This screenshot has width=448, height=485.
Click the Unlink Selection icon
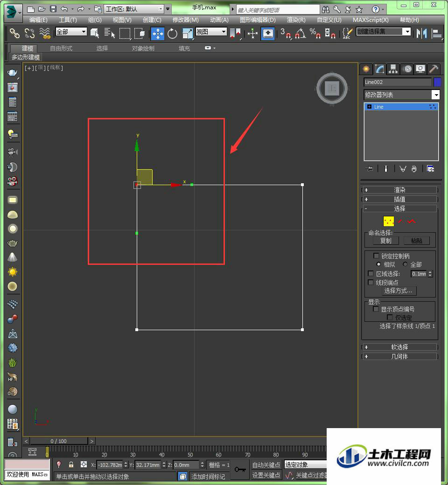click(x=29, y=33)
